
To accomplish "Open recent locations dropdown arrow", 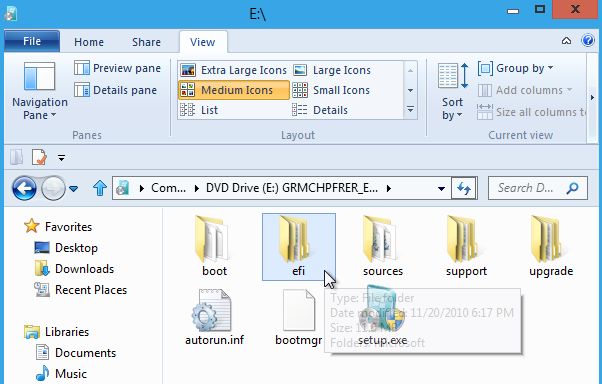I will 74,189.
